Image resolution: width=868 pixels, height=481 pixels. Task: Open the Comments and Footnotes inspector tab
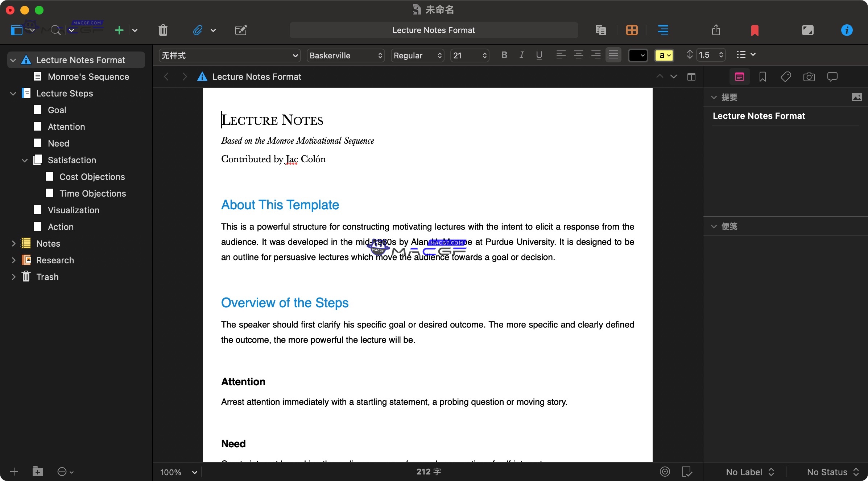click(x=832, y=77)
